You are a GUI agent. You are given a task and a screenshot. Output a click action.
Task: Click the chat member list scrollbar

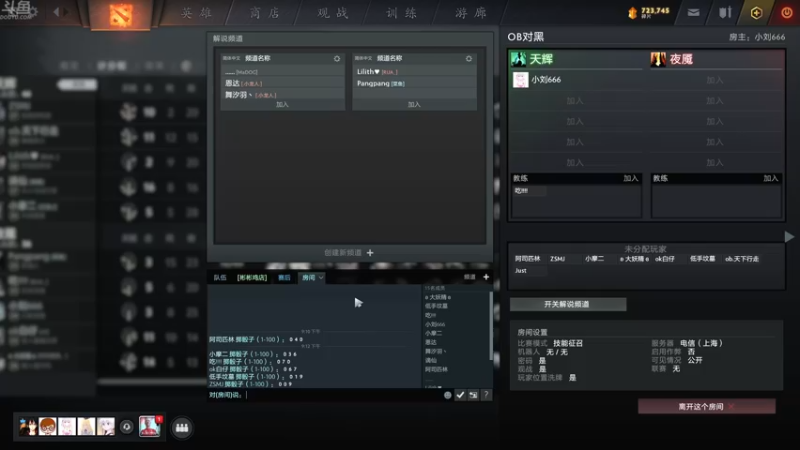coord(491,326)
